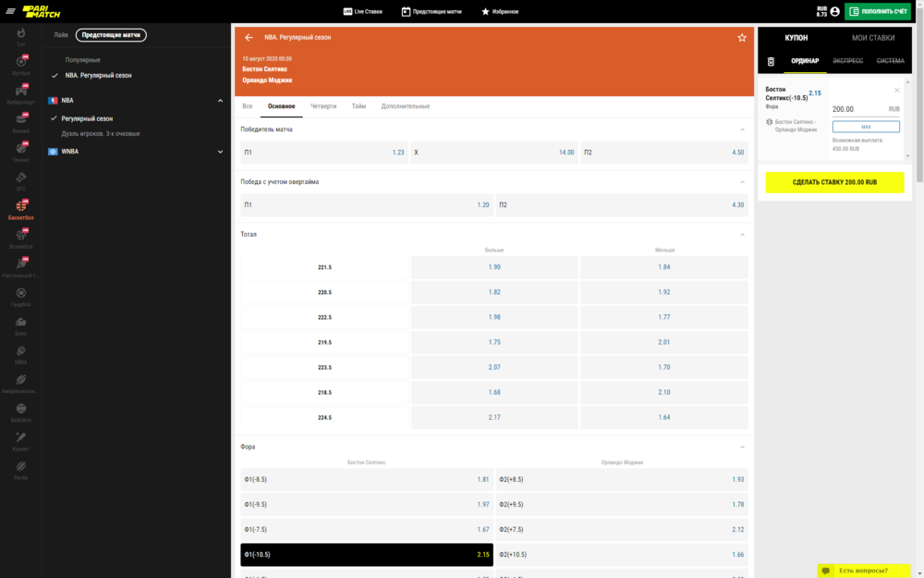
Task: Open the Есть вопросы? chat widget
Action: pyautogui.click(x=864, y=571)
